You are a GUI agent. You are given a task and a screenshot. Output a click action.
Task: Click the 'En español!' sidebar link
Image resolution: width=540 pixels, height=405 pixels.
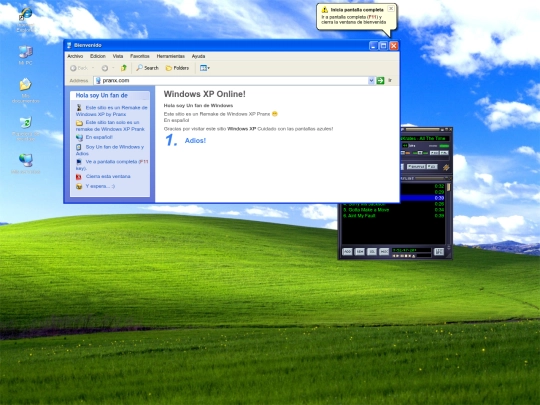(x=99, y=137)
